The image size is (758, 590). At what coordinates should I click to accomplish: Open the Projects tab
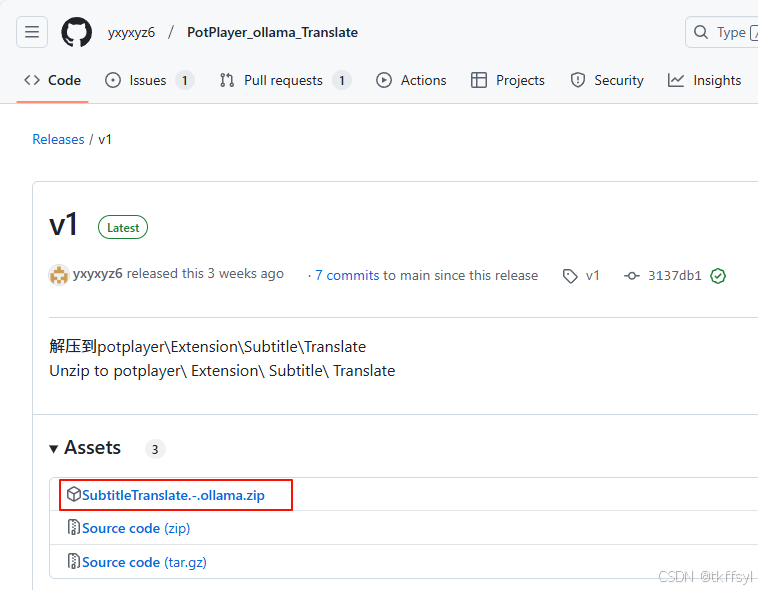click(508, 80)
